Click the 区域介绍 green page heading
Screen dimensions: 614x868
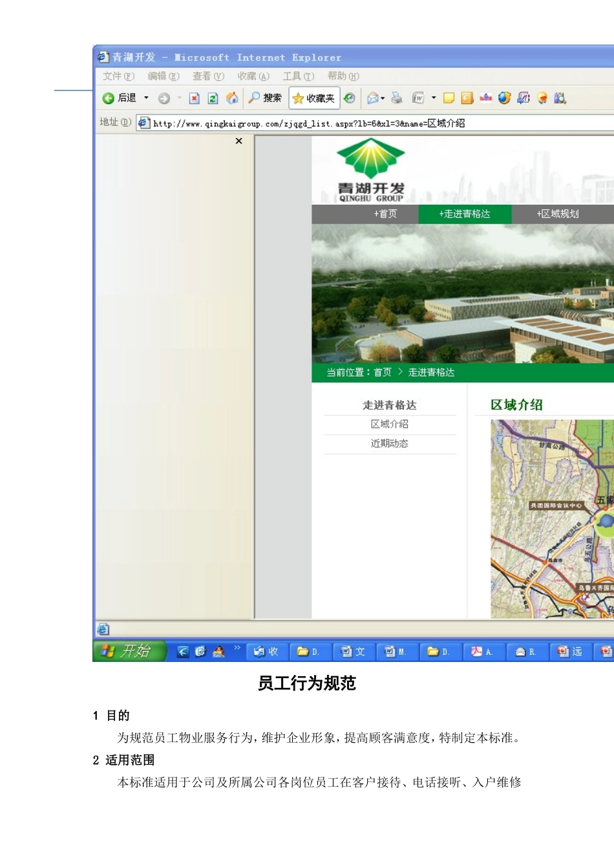(516, 405)
